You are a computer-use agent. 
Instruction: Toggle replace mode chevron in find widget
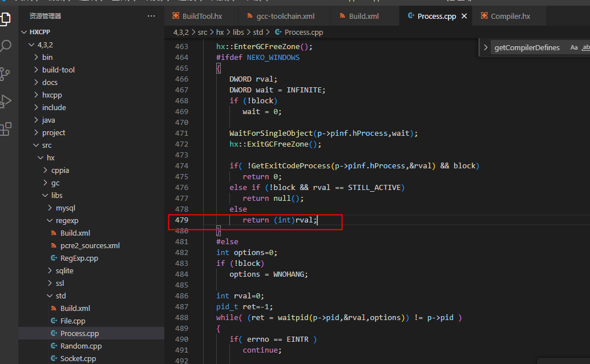point(486,48)
